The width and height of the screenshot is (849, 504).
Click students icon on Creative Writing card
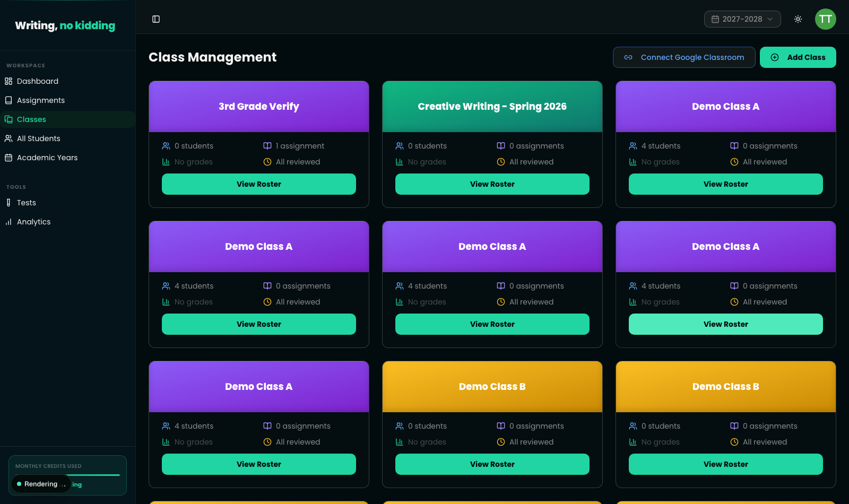[x=400, y=146]
